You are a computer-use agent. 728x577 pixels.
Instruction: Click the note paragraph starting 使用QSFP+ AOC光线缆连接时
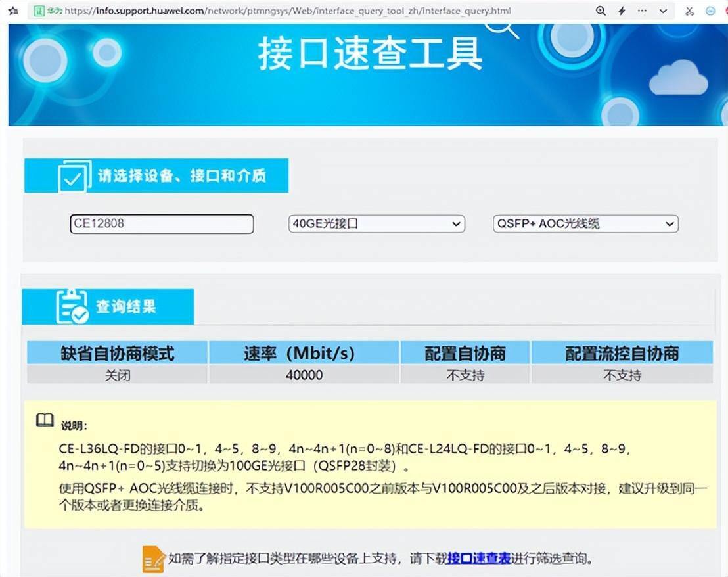point(383,497)
